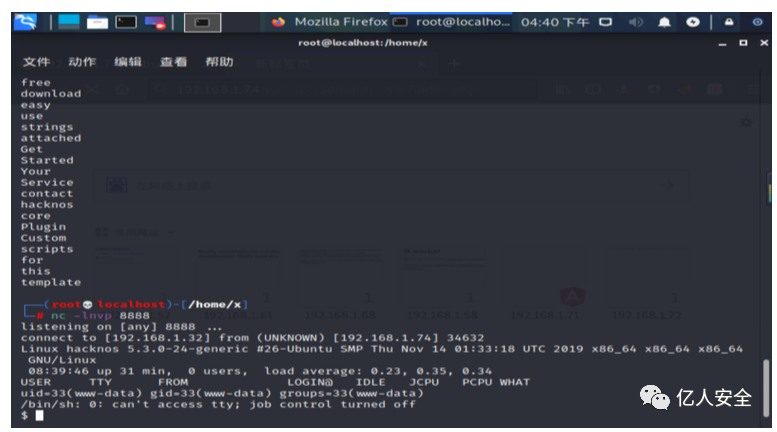Click the 'job control turned off' line
Image resolution: width=777 pixels, height=432 pixels.
pos(218,404)
